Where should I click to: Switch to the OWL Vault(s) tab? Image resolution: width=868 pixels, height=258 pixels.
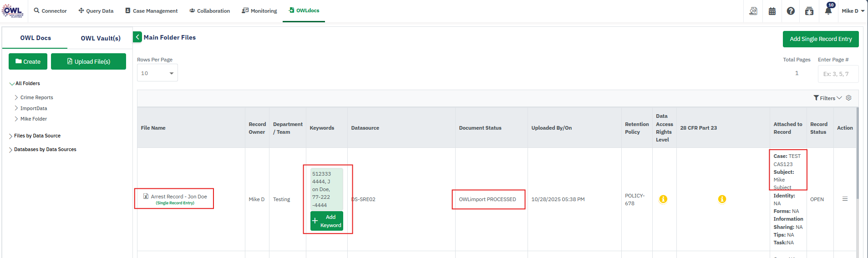tap(101, 38)
